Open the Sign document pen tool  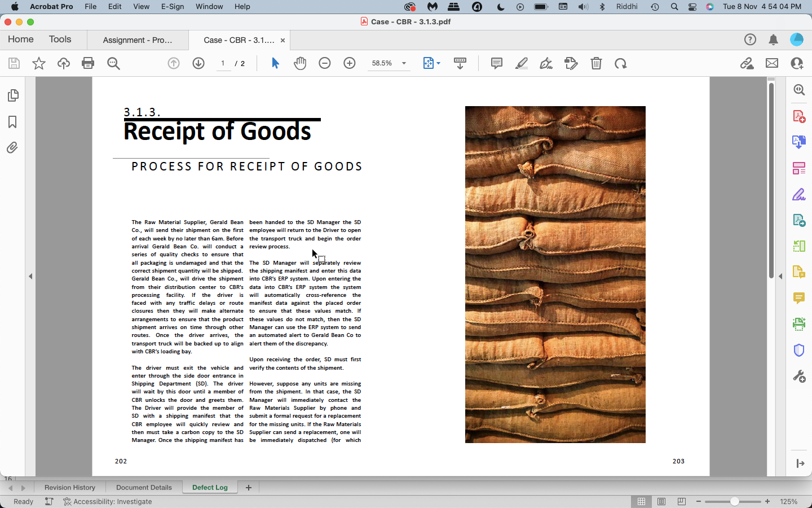(x=546, y=63)
